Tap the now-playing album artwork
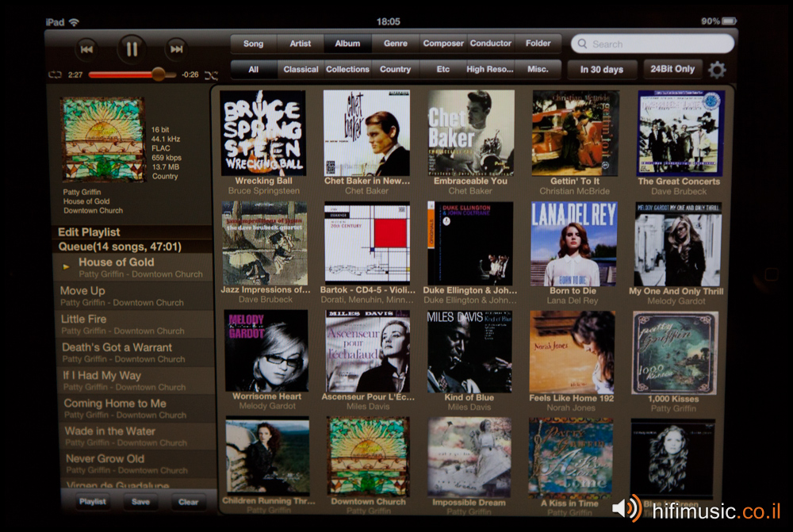793x532 pixels. [103, 140]
